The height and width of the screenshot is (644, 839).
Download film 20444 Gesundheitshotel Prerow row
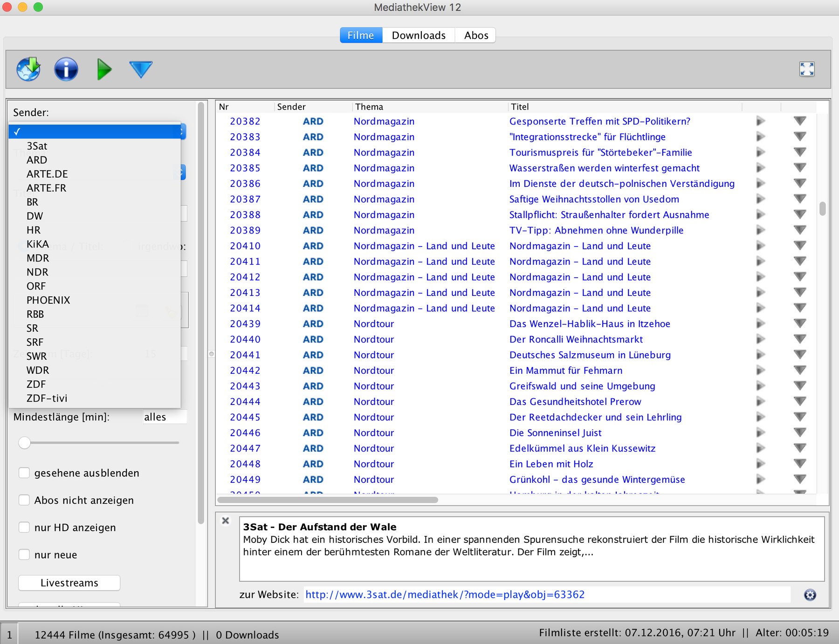800,401
